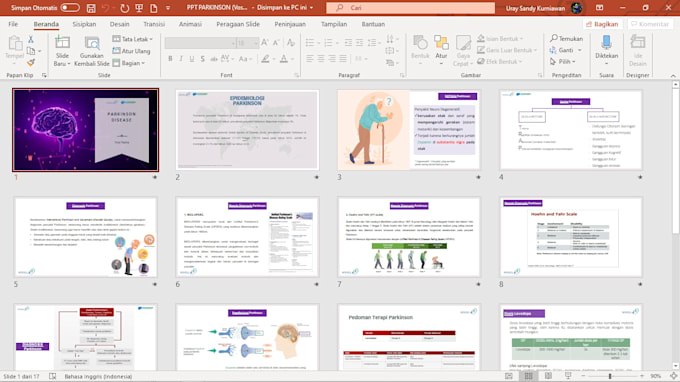Click the zoom slider handle
This screenshot has height=382, width=680.
[610, 376]
